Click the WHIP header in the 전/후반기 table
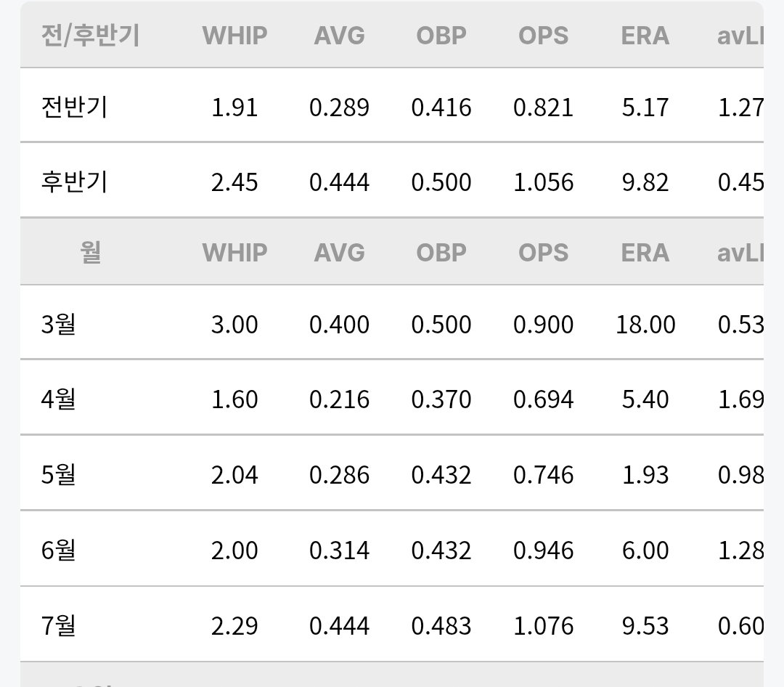Viewport: 784px width, 687px height. click(234, 36)
